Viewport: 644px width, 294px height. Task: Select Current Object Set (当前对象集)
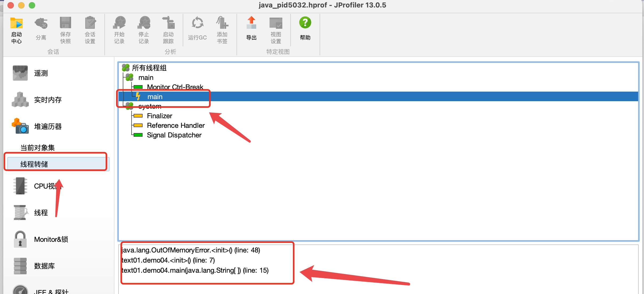pos(38,148)
